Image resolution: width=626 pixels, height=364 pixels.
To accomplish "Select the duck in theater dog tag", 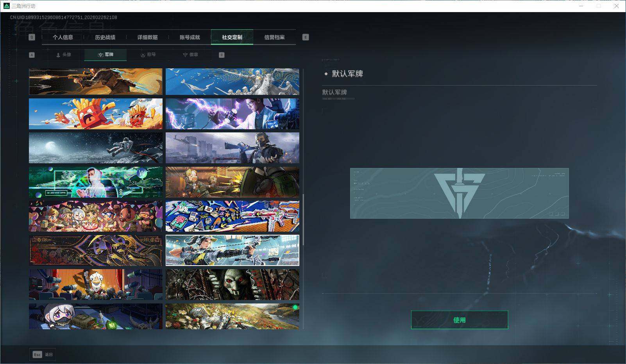I will pos(96,284).
